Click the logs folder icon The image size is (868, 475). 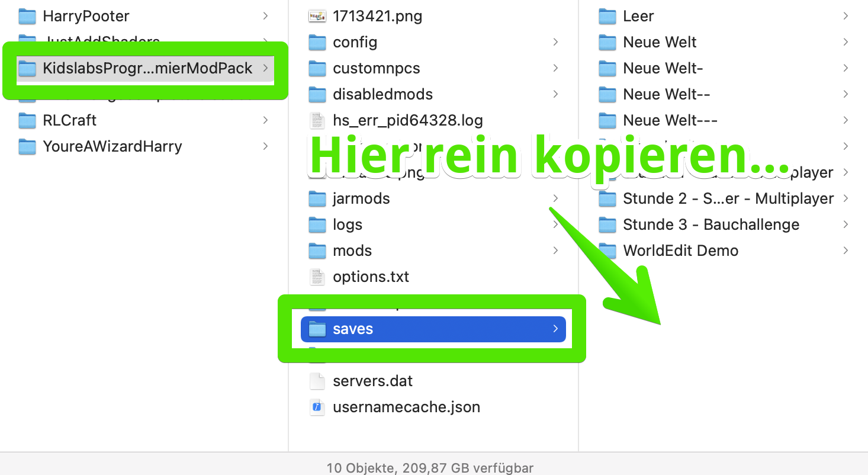tap(317, 224)
